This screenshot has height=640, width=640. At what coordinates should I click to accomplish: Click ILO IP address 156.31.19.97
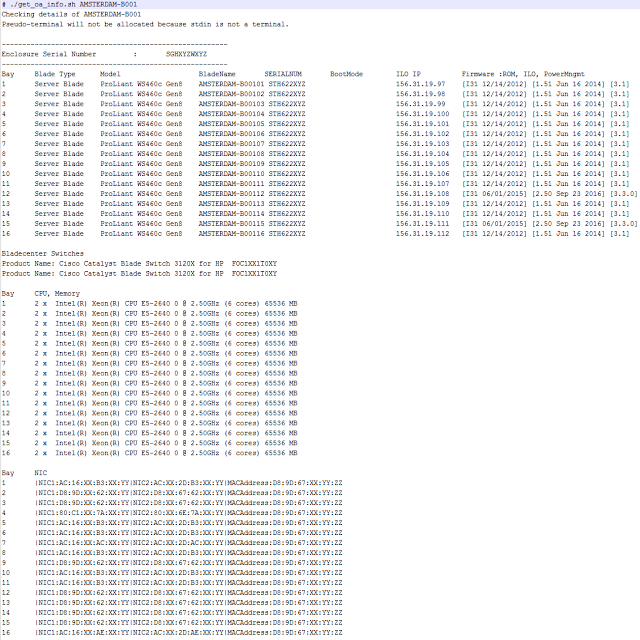[x=421, y=85]
